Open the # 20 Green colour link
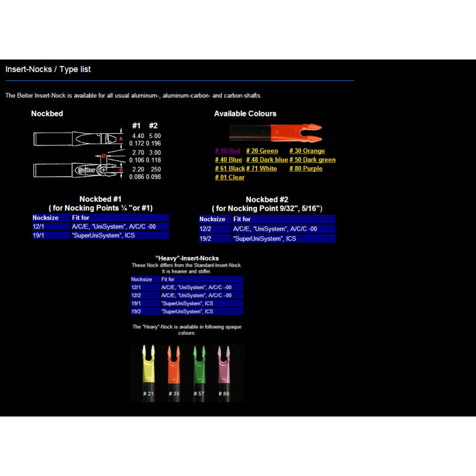Viewport: 476px width, 476px height. [x=262, y=151]
